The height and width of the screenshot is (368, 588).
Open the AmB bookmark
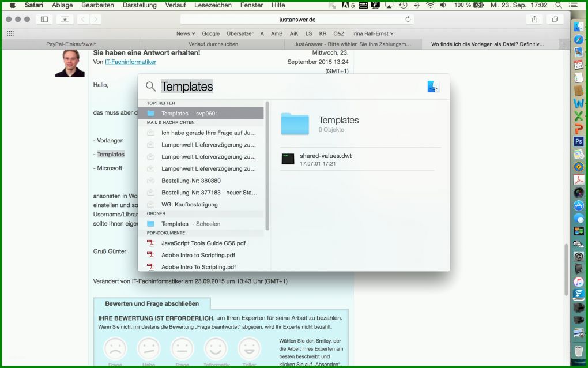[x=277, y=33]
